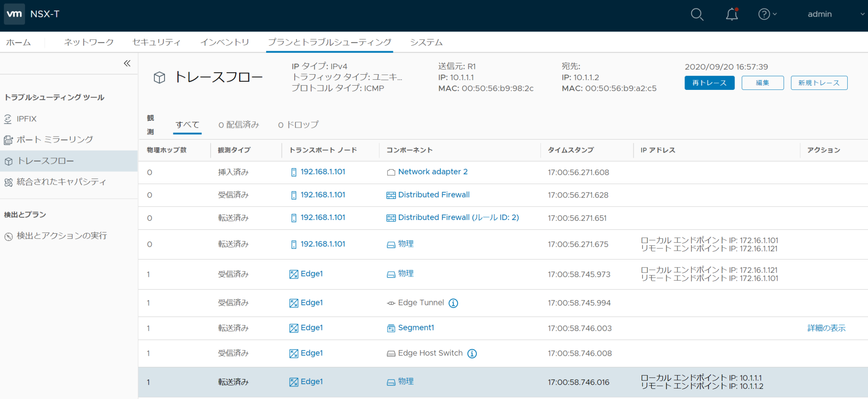Expand the admin account menu

click(820, 14)
